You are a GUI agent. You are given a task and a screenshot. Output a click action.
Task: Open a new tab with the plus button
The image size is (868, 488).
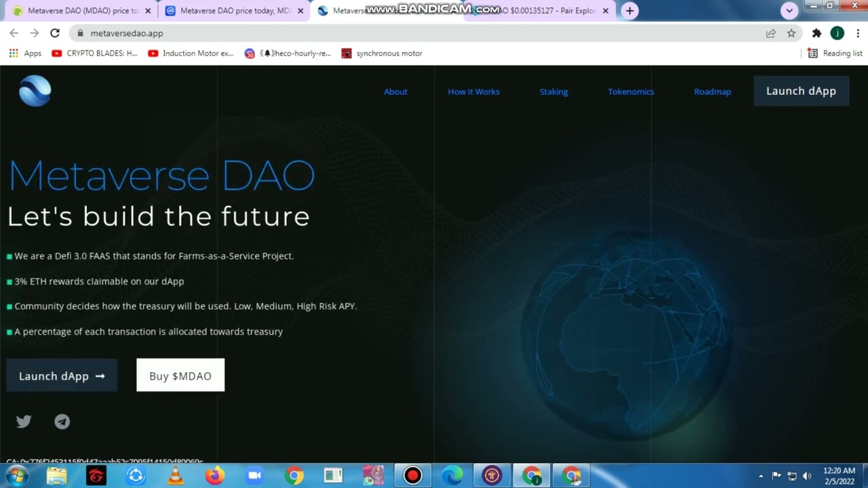point(630,10)
